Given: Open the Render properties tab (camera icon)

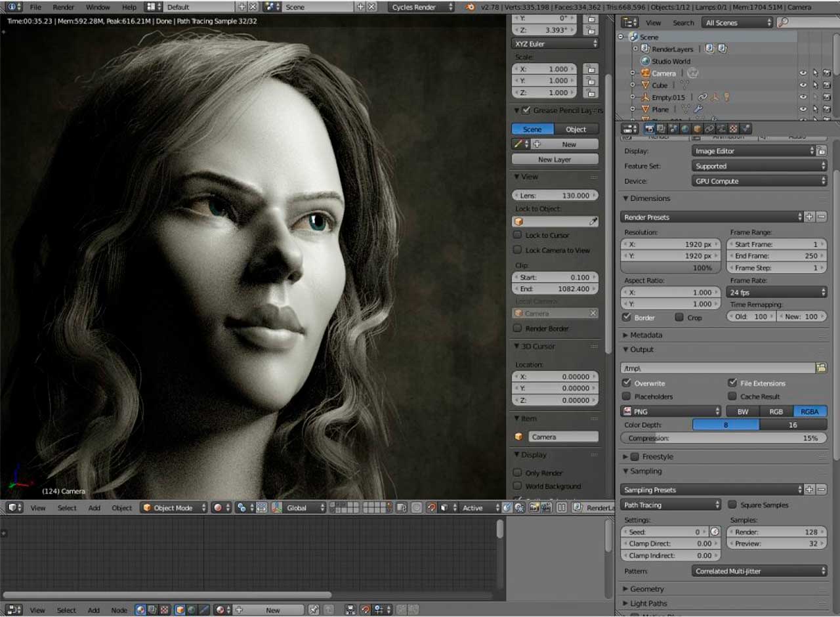Looking at the screenshot, I should [650, 129].
